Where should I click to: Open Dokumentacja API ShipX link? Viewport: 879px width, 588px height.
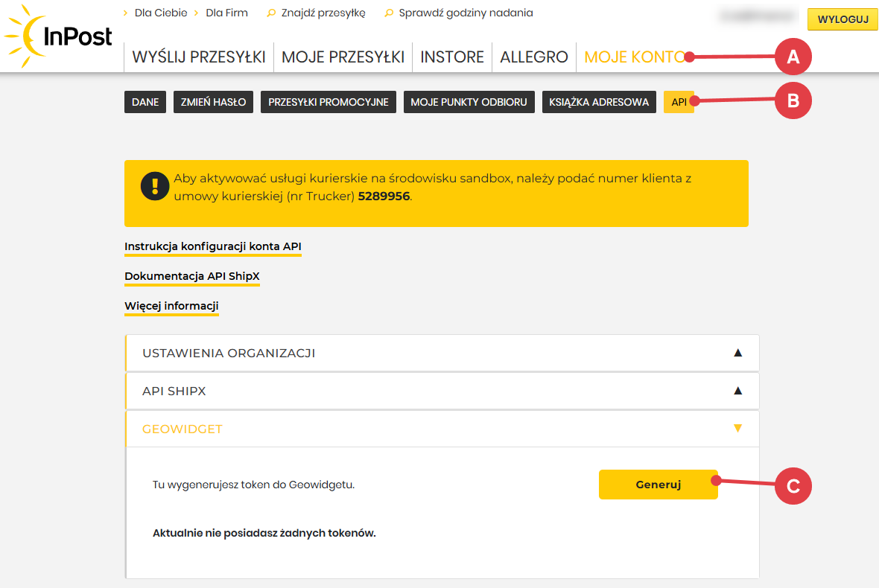click(x=191, y=276)
